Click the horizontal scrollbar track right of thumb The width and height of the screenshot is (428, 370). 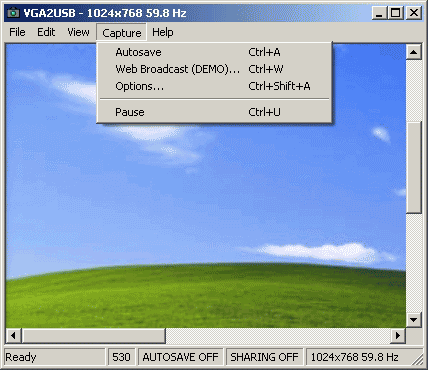tap(278, 335)
